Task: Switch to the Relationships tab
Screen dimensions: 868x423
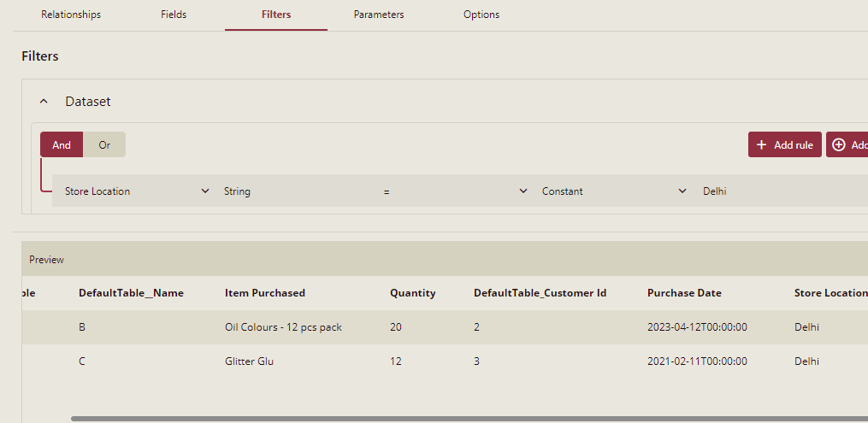Action: point(71,15)
